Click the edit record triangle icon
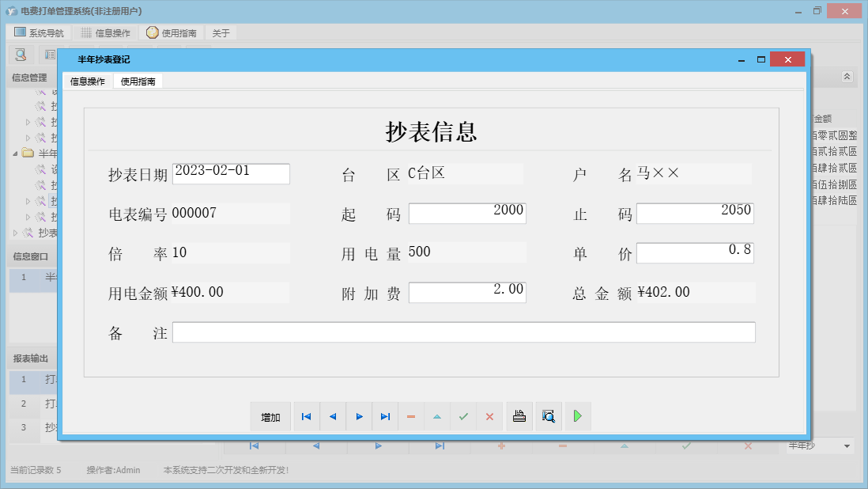 pyautogui.click(x=437, y=416)
